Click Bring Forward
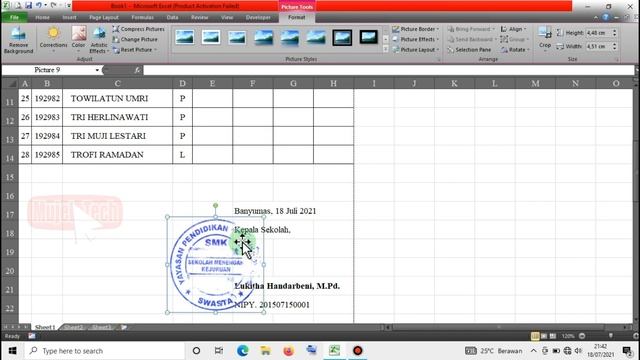This screenshot has width=640, height=360. 470,29
